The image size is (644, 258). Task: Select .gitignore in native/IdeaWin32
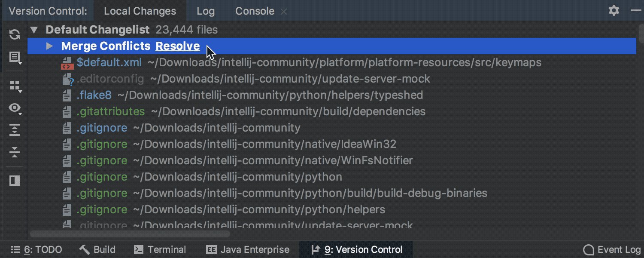(x=102, y=144)
